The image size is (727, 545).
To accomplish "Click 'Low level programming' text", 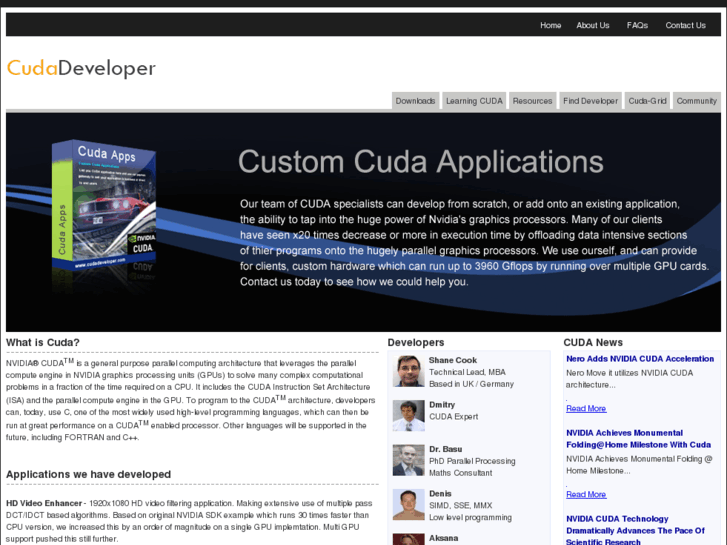I will 470,518.
